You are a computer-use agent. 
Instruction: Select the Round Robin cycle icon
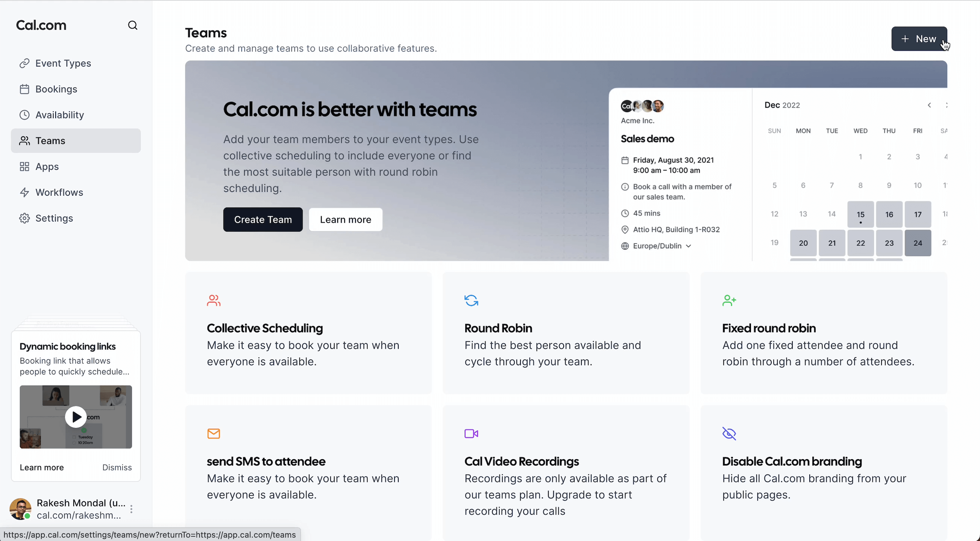pos(471,300)
